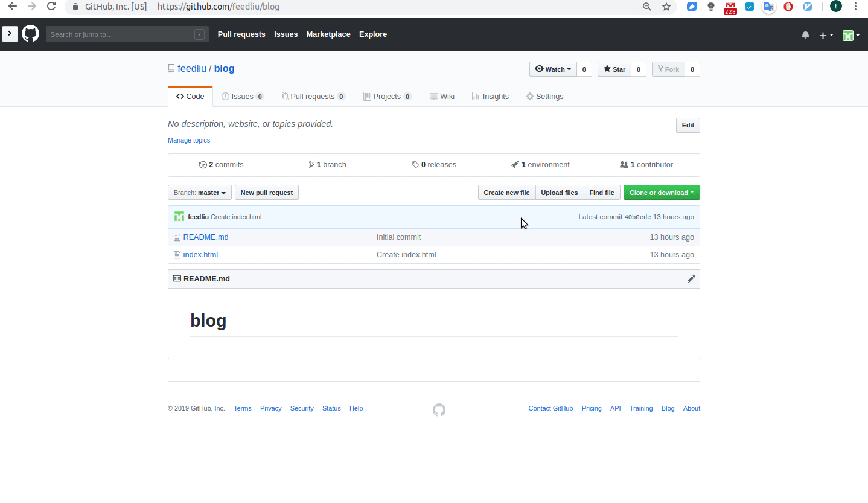The width and height of the screenshot is (868, 503).
Task: Click the footer GitHub mark icon
Action: click(439, 410)
